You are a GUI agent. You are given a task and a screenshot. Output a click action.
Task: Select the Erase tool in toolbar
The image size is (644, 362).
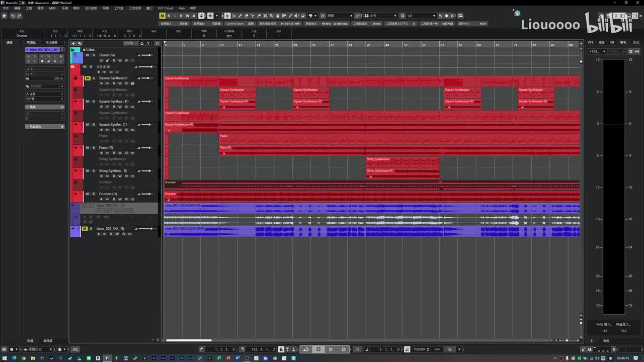(246, 16)
